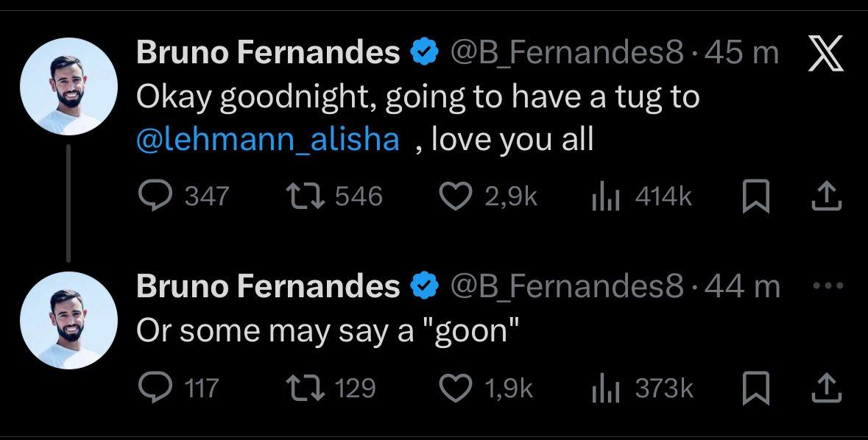This screenshot has width=868, height=440.
Task: Like the tweet with 2,9k likes
Action: point(456,195)
